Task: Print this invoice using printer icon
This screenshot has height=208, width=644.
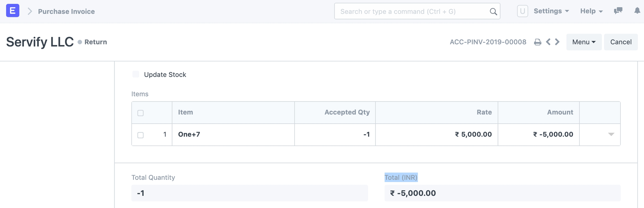Action: point(537,42)
